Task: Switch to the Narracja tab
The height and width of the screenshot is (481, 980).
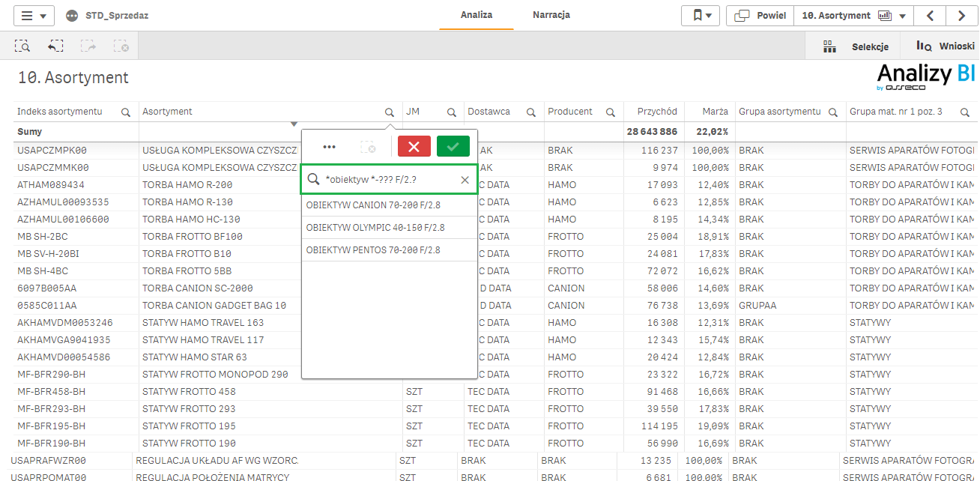Action: click(x=551, y=15)
